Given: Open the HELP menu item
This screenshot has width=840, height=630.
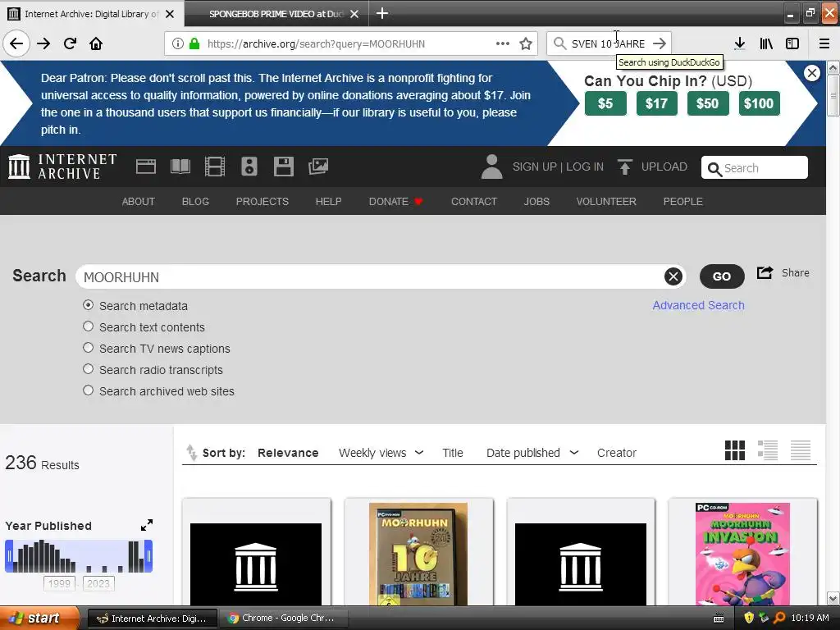Looking at the screenshot, I should coord(328,202).
